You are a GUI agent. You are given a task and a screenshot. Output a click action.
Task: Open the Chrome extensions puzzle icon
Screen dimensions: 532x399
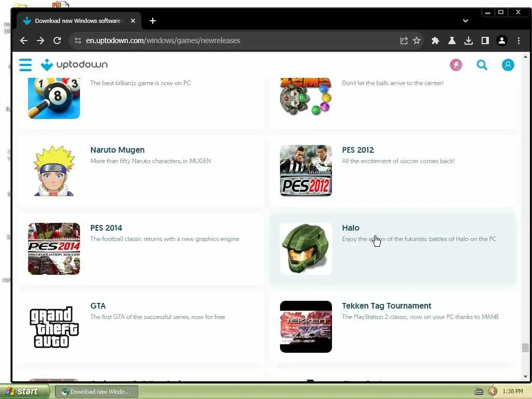pos(435,41)
